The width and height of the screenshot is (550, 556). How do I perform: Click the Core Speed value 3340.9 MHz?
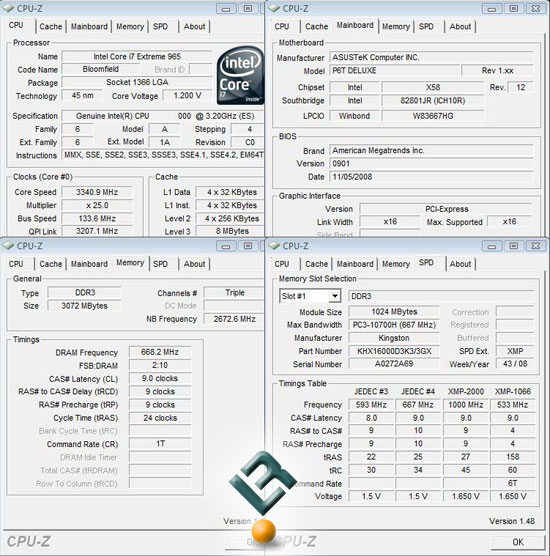pyautogui.click(x=97, y=192)
